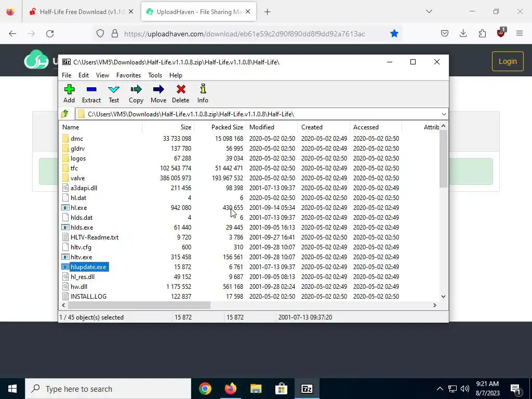The height and width of the screenshot is (399, 532).
Task: Select the dmc folder
Action: pos(77,138)
